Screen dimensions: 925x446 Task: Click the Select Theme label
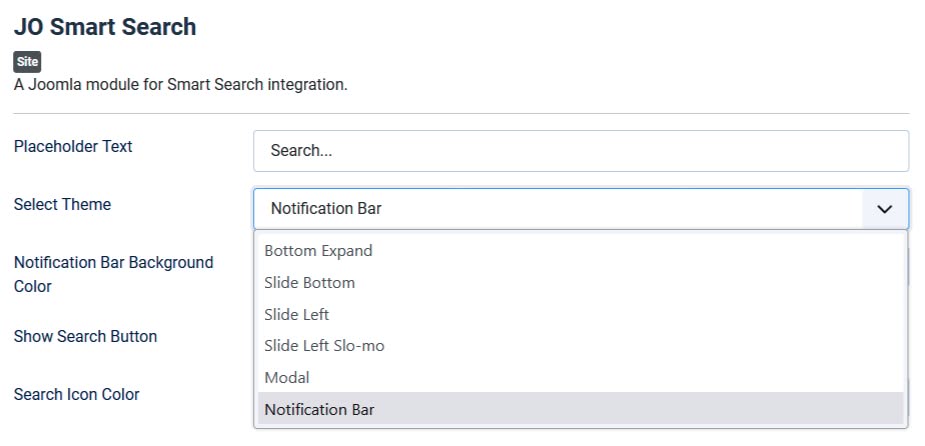[62, 205]
